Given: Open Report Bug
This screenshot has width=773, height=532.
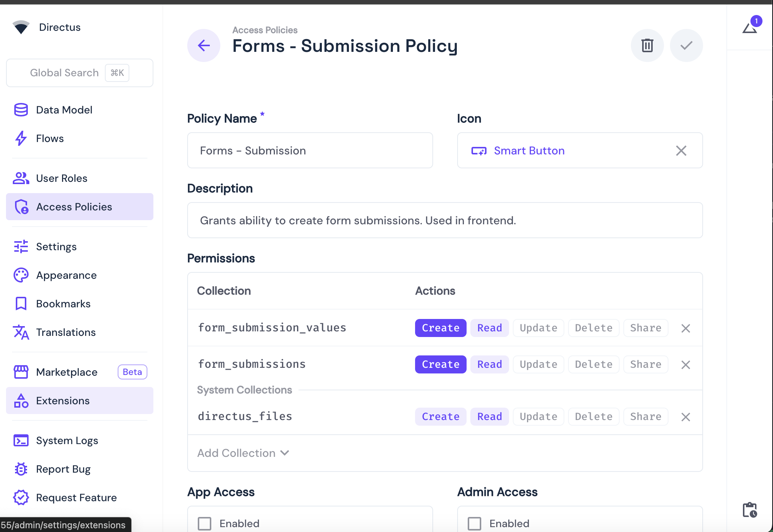Looking at the screenshot, I should 63,469.
